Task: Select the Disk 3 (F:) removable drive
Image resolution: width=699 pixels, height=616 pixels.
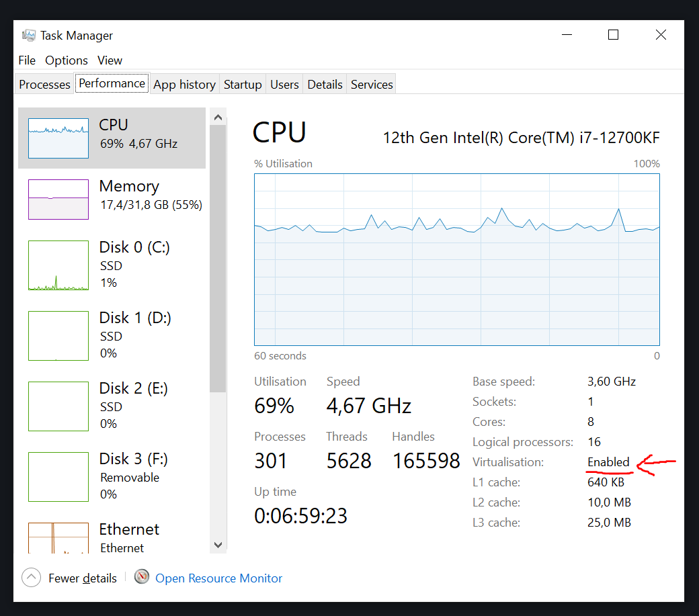Action: coord(112,476)
